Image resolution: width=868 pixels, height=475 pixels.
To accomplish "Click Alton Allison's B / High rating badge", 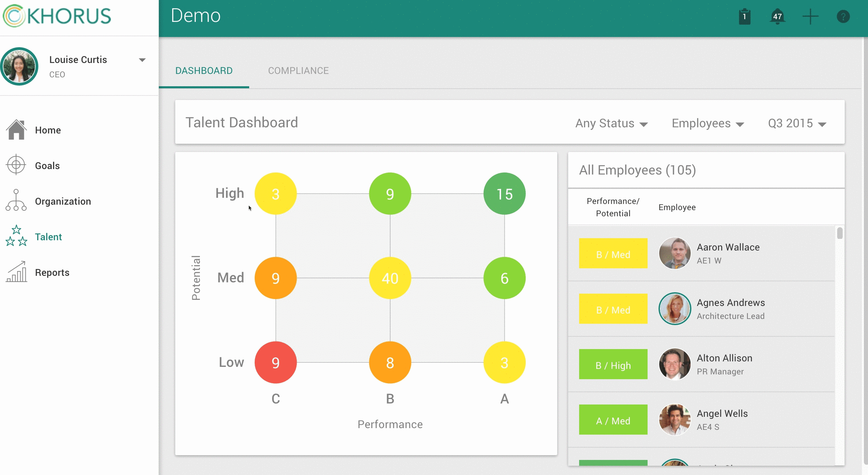I will [x=613, y=364].
